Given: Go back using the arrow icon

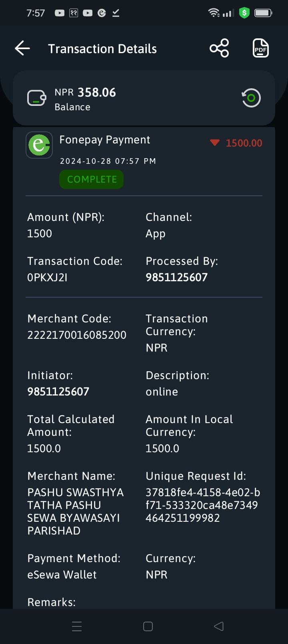Looking at the screenshot, I should click(x=22, y=48).
